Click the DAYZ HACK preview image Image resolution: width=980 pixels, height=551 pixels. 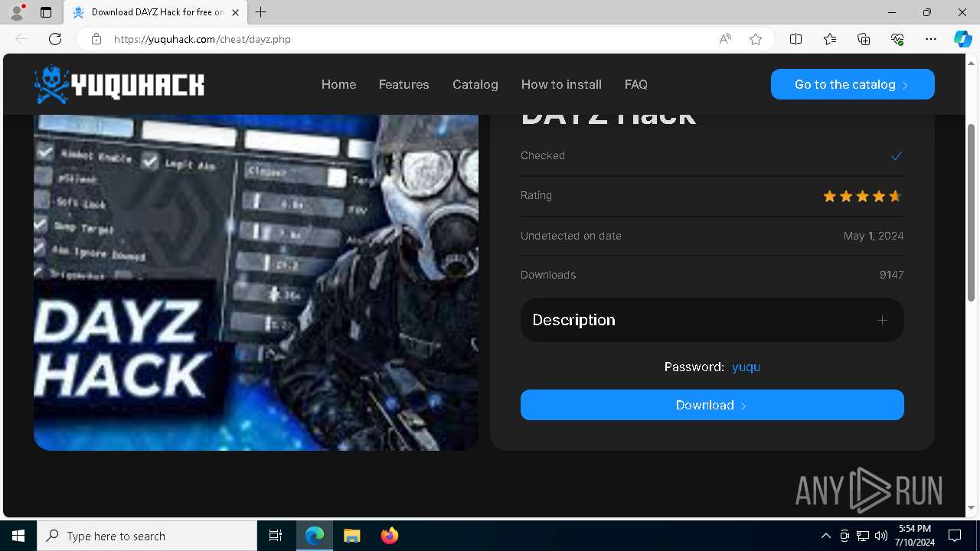[256, 282]
